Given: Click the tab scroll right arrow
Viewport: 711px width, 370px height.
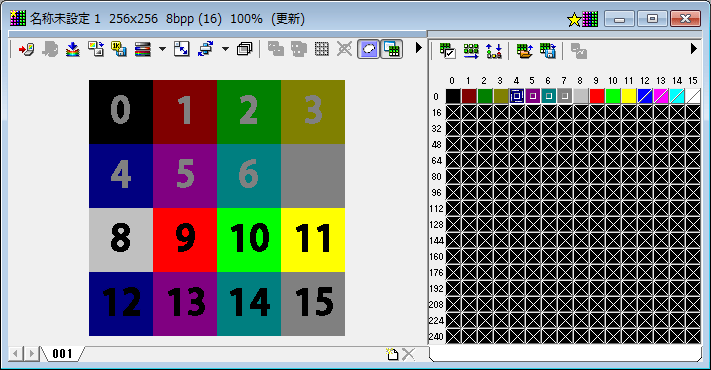Looking at the screenshot, I should [31, 354].
